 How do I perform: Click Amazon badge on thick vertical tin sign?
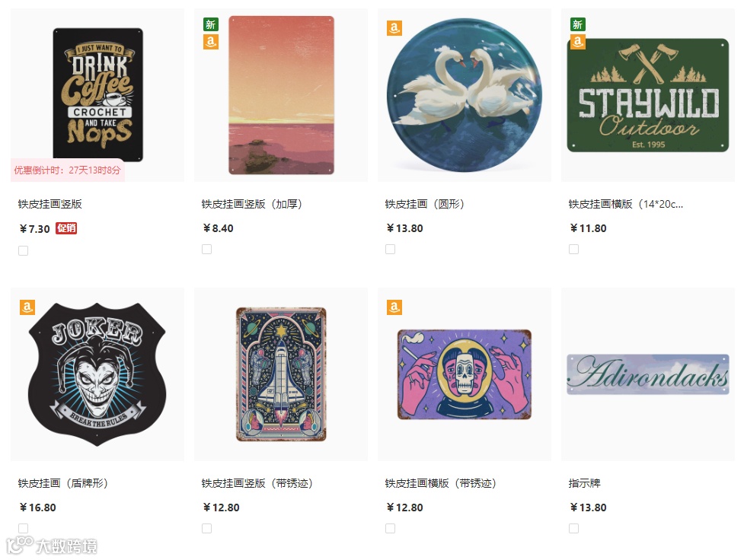(211, 42)
